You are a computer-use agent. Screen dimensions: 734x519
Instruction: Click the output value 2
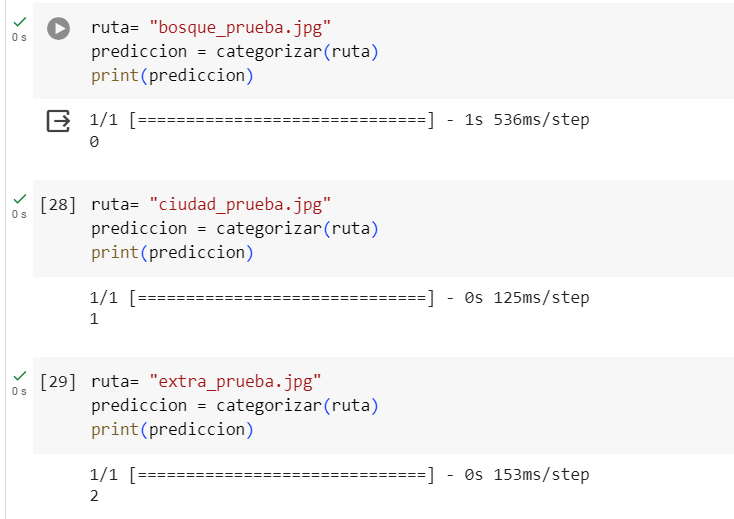coord(94,496)
